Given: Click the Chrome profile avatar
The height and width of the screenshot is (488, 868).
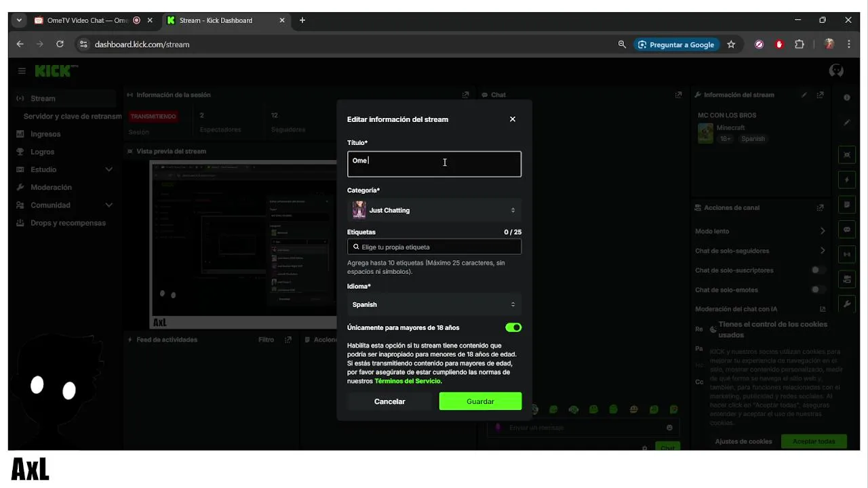Looking at the screenshot, I should (829, 44).
